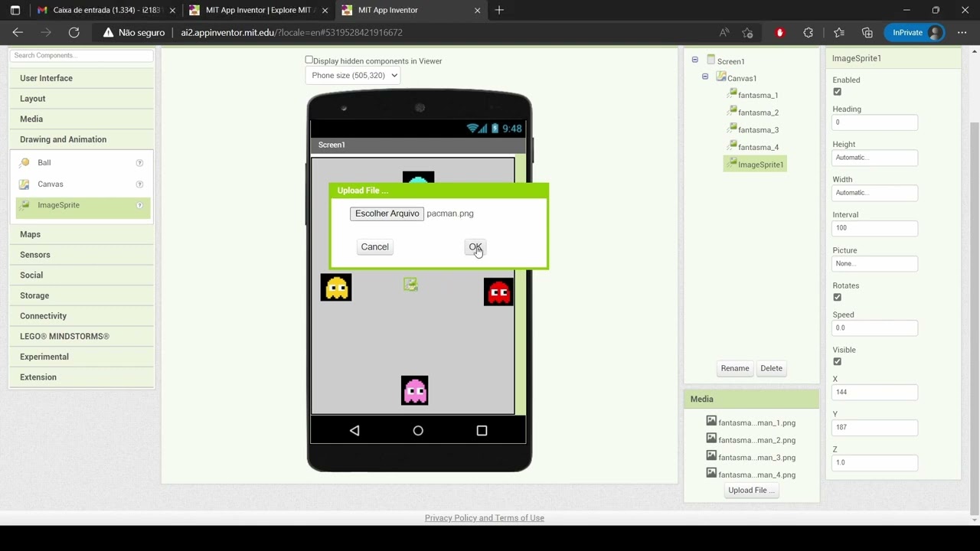Open Privacy Policy and Terms of Use
This screenshot has width=980, height=551.
pos(485,518)
